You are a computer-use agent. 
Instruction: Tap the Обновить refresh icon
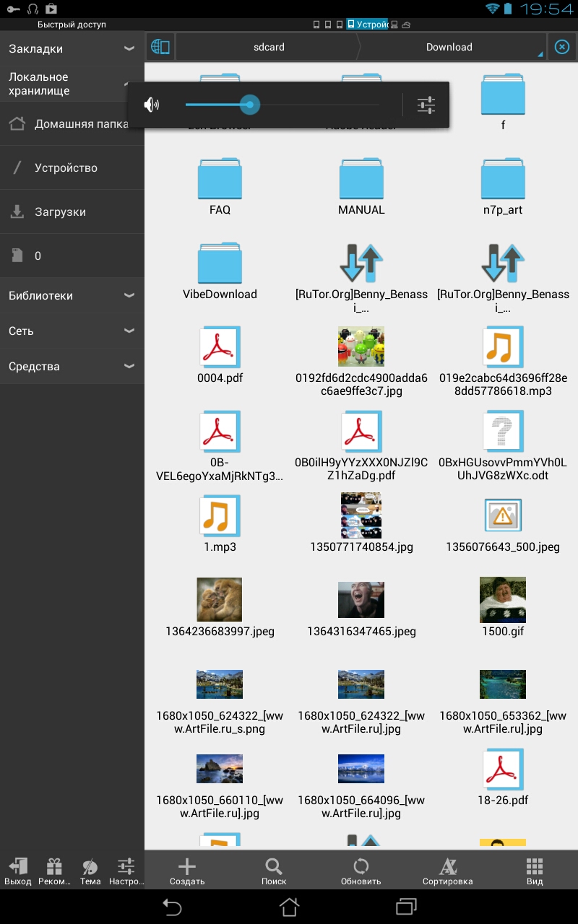coord(361,869)
